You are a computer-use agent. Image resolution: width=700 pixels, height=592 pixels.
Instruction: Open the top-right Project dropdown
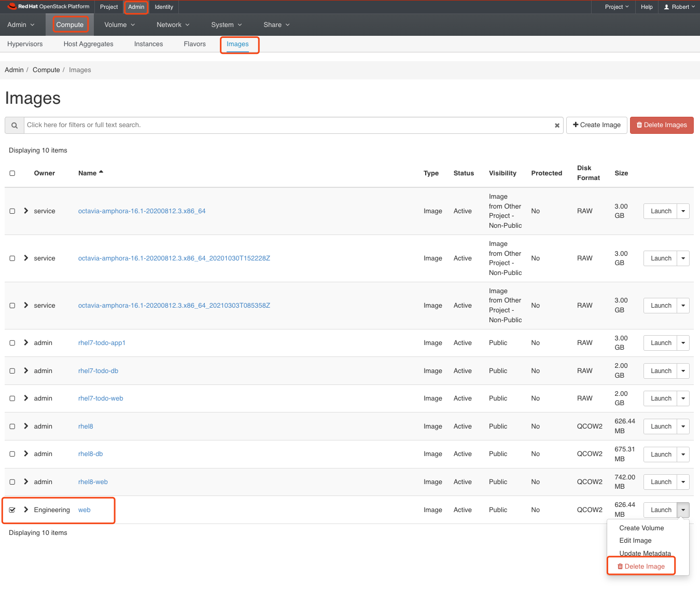point(617,7)
